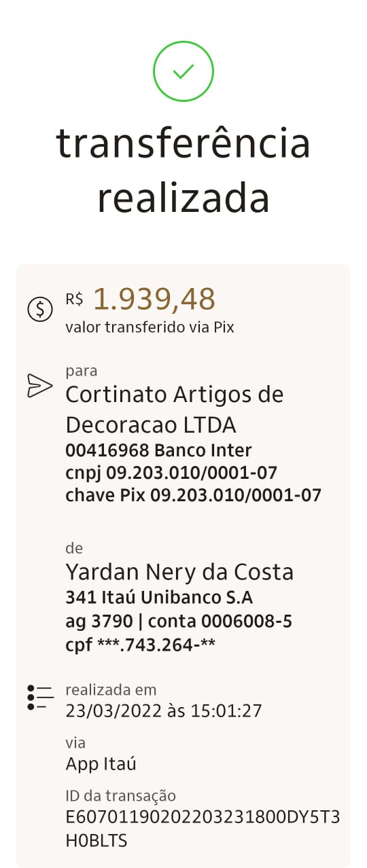This screenshot has height=868, width=367.
Task: Click the realizada em label
Action: [111, 690]
